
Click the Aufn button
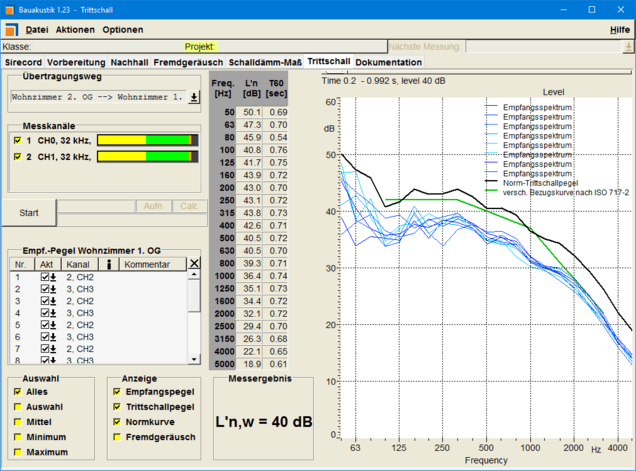pos(153,206)
